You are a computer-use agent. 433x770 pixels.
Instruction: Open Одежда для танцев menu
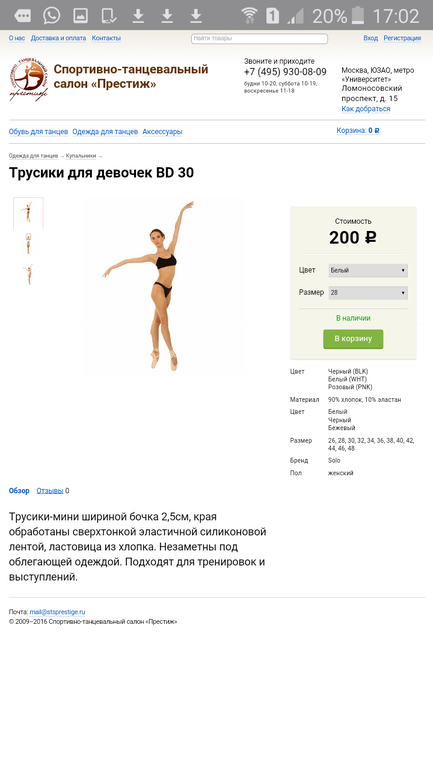tap(105, 132)
